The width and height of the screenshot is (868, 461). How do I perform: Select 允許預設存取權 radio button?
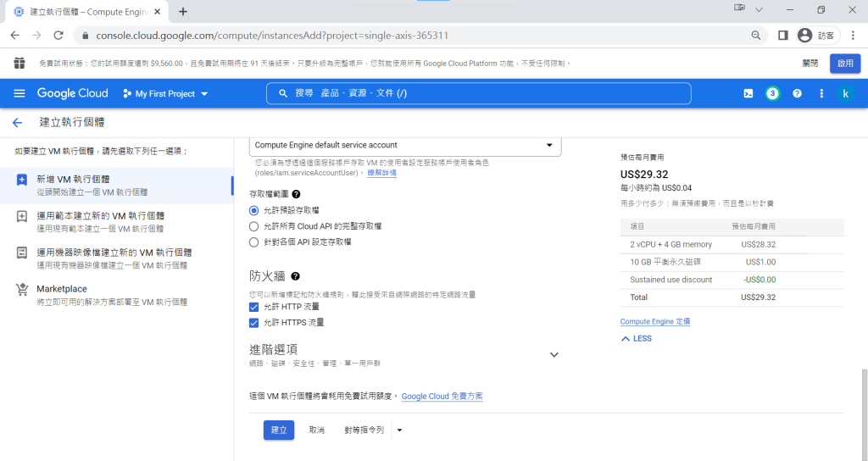point(253,210)
